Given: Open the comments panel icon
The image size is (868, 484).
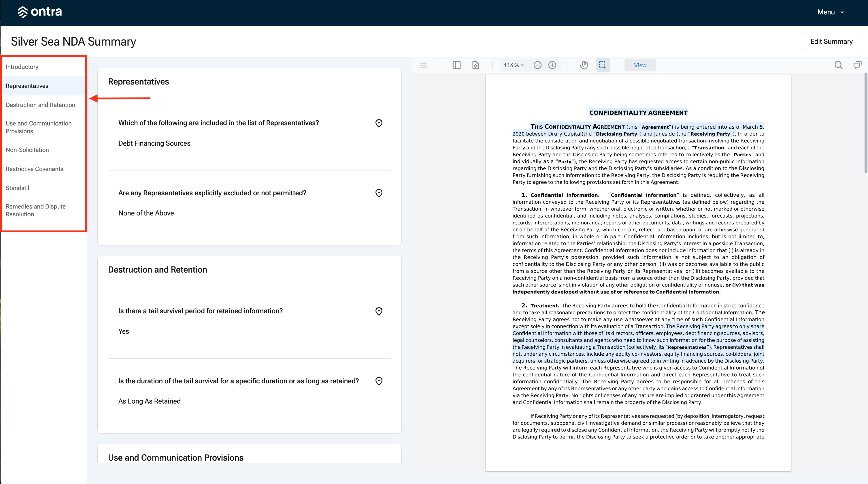Looking at the screenshot, I should 858,65.
